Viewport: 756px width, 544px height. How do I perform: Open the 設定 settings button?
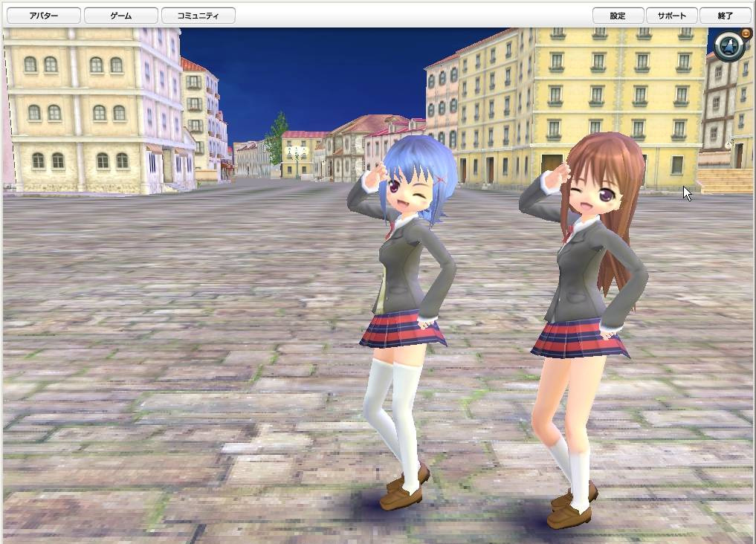[618, 16]
